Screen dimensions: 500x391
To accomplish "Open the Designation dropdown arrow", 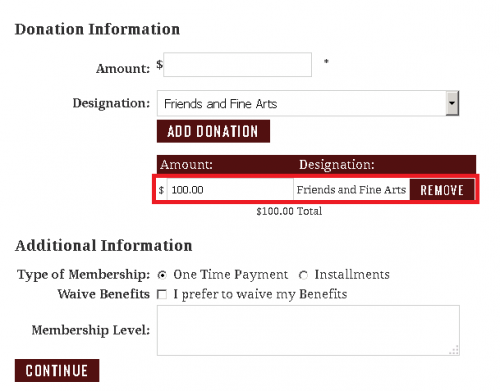I will [452, 103].
